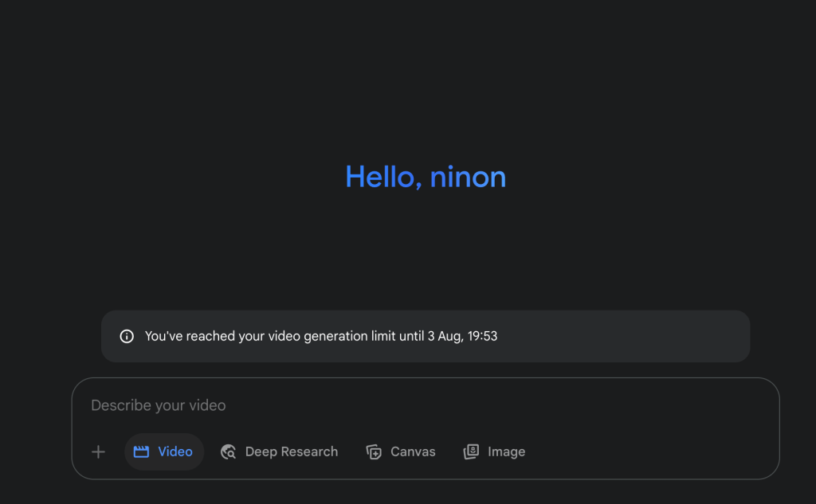Click the Canvas icon in prompt bar
Screen dimensions: 816x504
coord(374,452)
